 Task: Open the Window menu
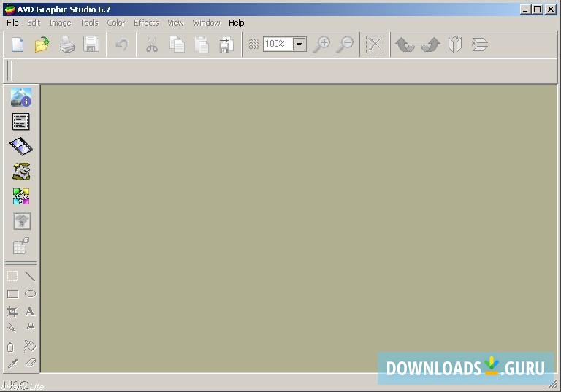tap(207, 23)
